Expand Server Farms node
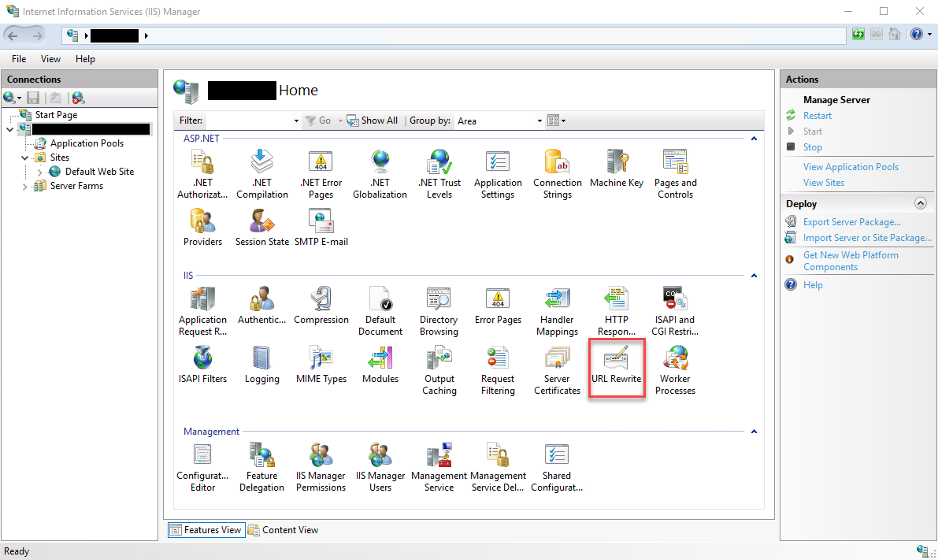Viewport: 938px width, 560px height. click(24, 186)
